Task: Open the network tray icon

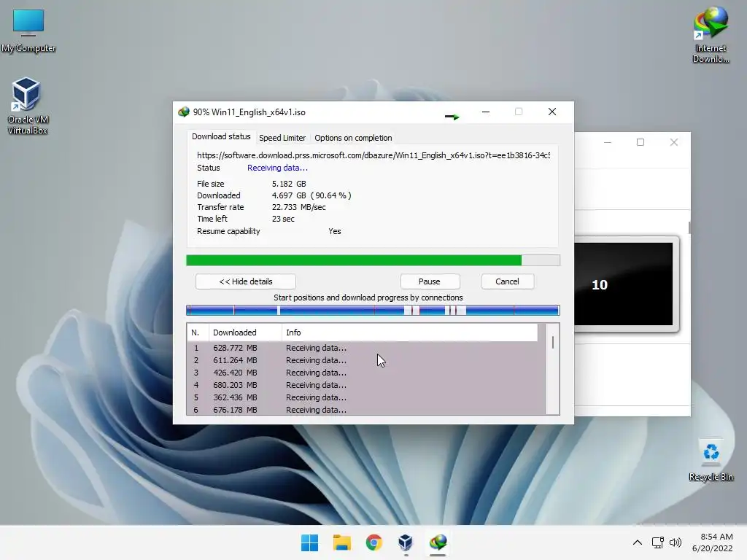Action: tap(658, 542)
